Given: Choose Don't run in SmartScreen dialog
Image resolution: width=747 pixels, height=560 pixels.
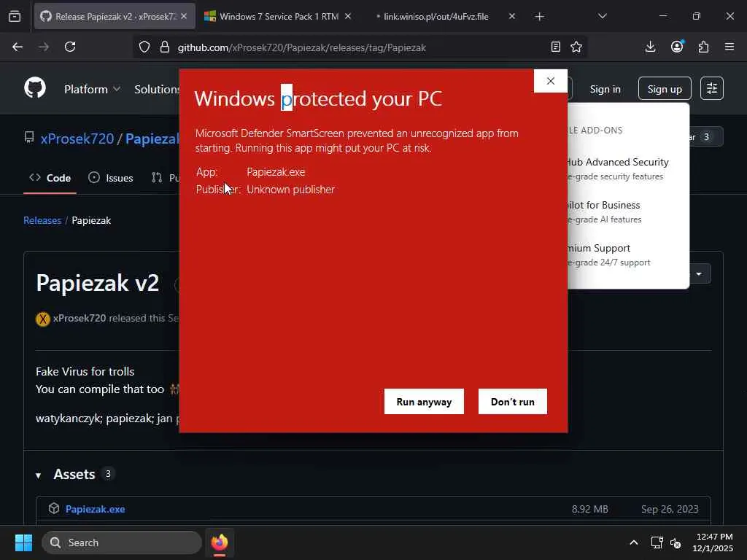Looking at the screenshot, I should 513,402.
